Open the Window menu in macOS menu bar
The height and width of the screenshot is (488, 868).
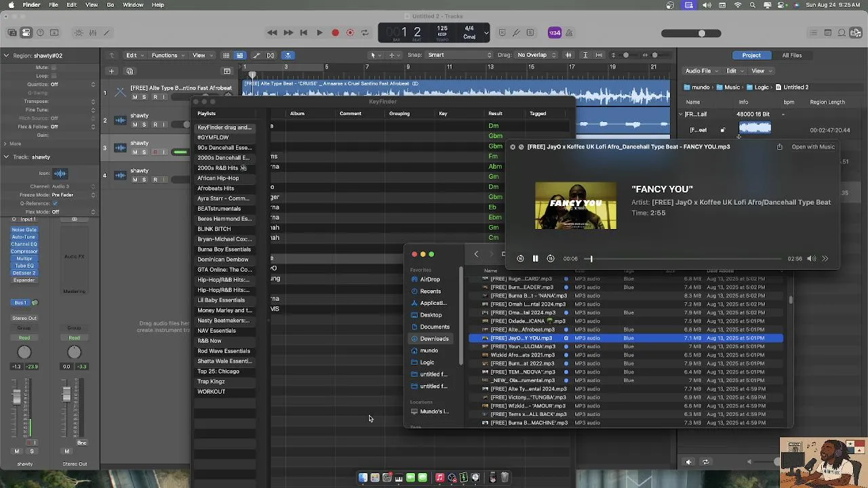click(133, 5)
